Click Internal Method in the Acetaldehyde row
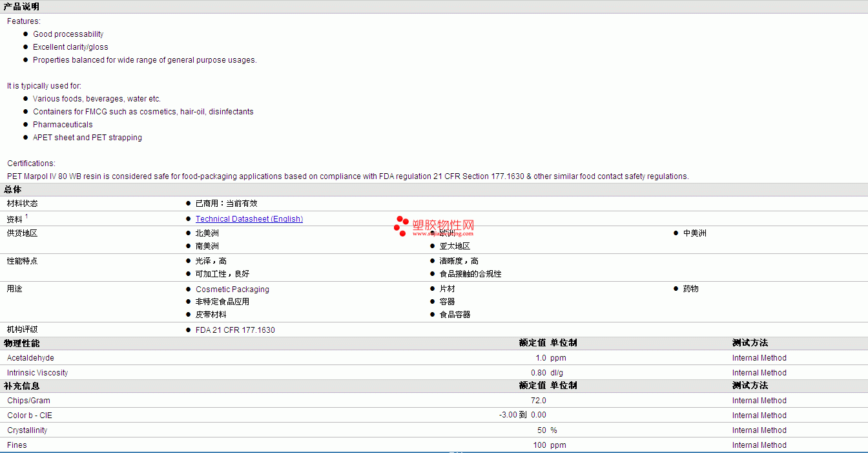The width and height of the screenshot is (868, 453). click(759, 358)
